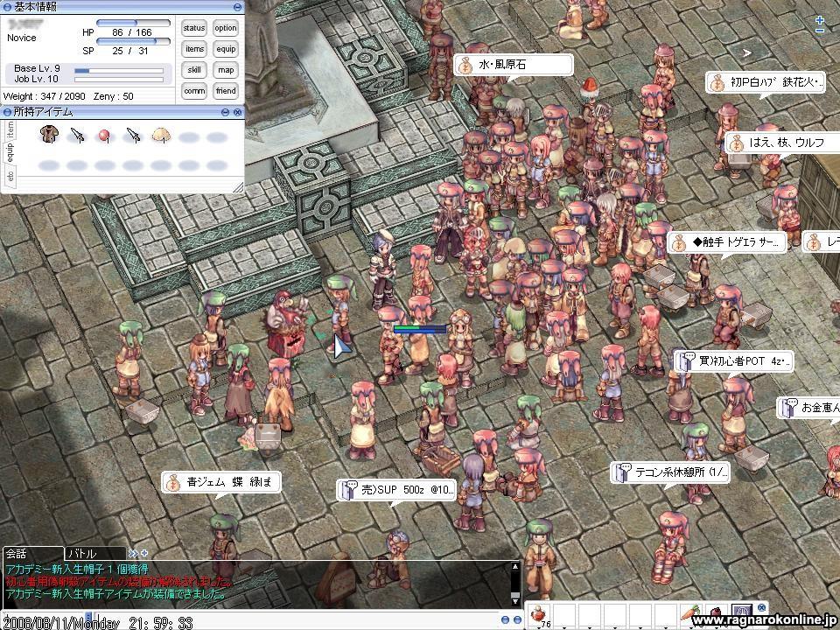Click the round orb icon left of 基本情報
Image resolution: width=840 pixels, height=630 pixels.
[7, 7]
